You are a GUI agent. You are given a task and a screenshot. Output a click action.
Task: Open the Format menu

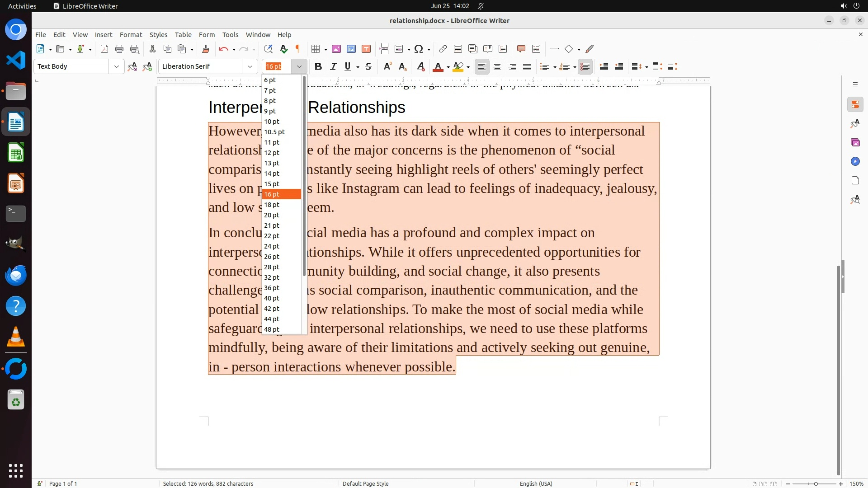tap(131, 34)
